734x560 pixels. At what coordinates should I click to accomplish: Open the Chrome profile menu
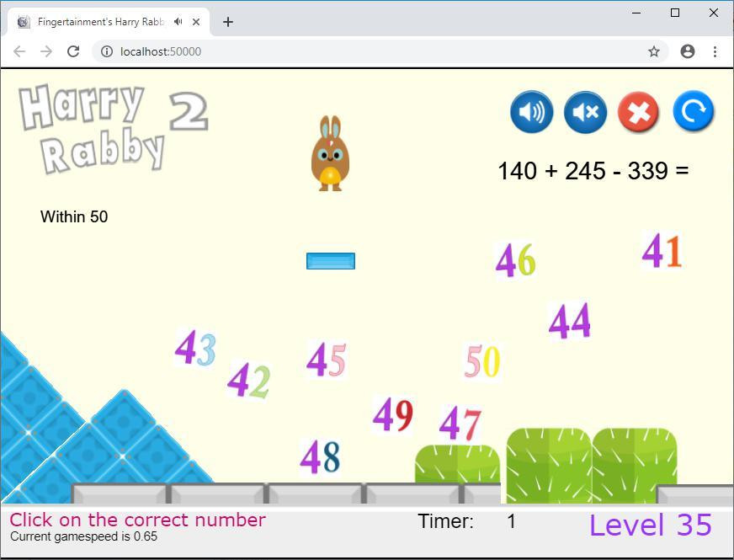[x=687, y=51]
